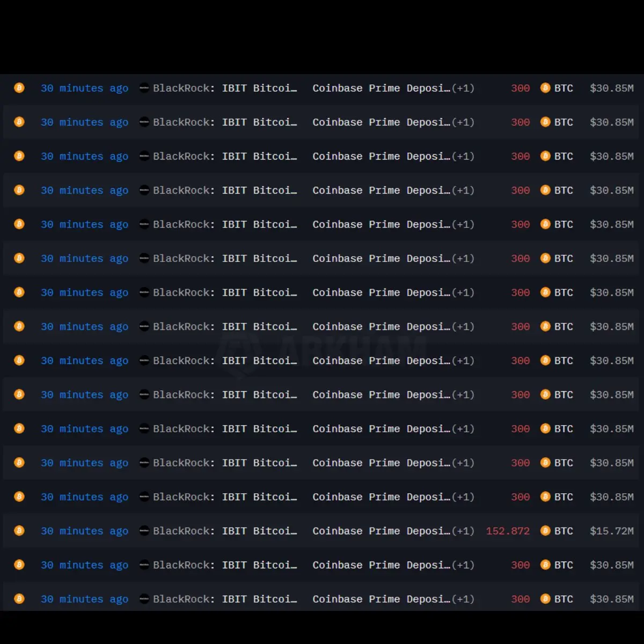
Task: Click the BTC coin icon beside 152.872
Action: pyautogui.click(x=545, y=531)
